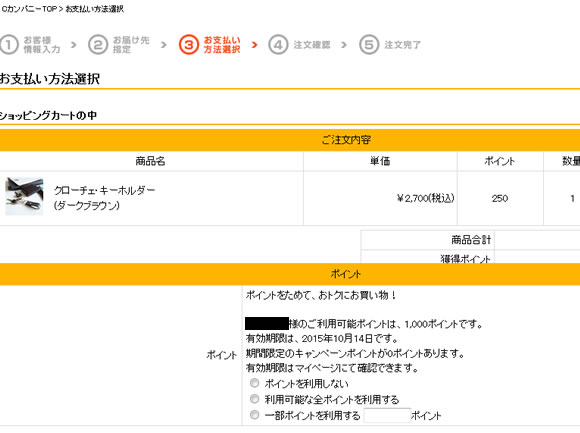Click step 1 circle icon お客様情報入力
The height and width of the screenshot is (433, 580).
tap(9, 45)
